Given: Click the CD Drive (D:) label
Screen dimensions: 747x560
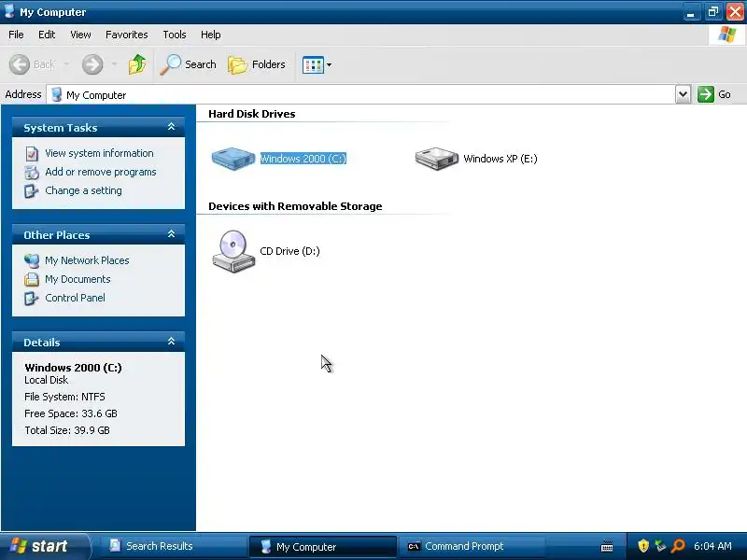Looking at the screenshot, I should coord(289,251).
